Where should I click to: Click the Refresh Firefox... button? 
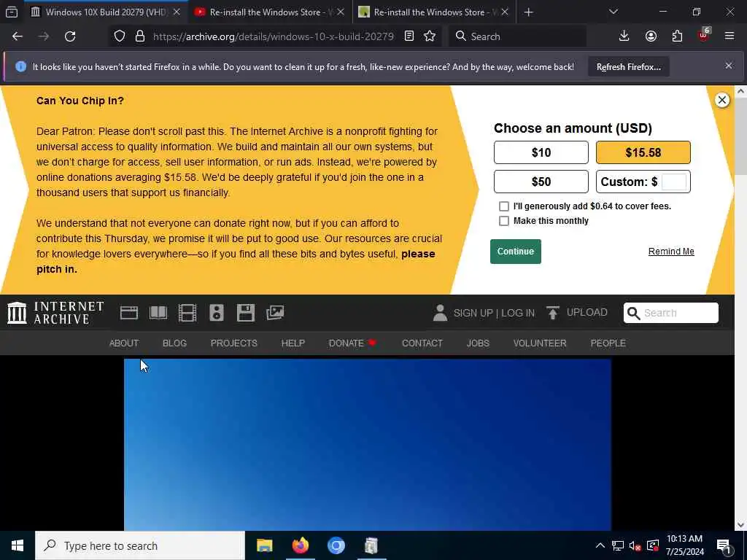[x=628, y=67]
